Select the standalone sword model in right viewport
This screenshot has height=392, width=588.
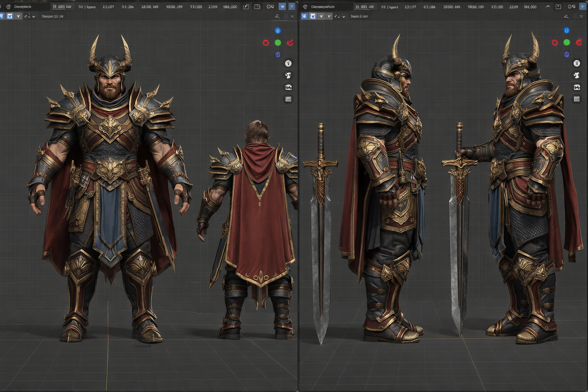tap(320, 230)
